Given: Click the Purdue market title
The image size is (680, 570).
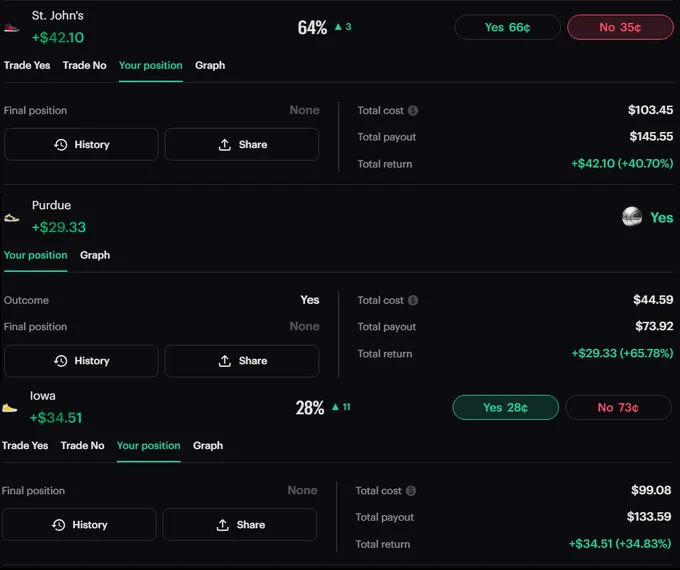Looking at the screenshot, I should click(51, 205).
